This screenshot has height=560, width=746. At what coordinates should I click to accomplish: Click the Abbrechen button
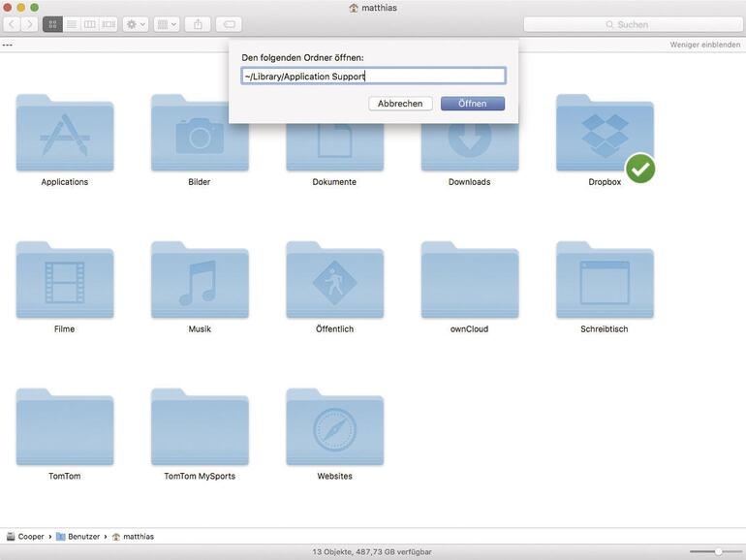pyautogui.click(x=400, y=104)
